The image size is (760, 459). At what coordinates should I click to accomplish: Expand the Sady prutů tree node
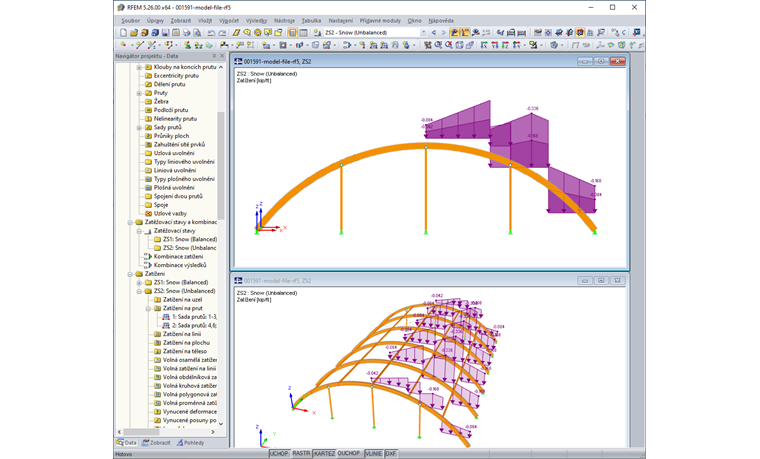[x=139, y=127]
